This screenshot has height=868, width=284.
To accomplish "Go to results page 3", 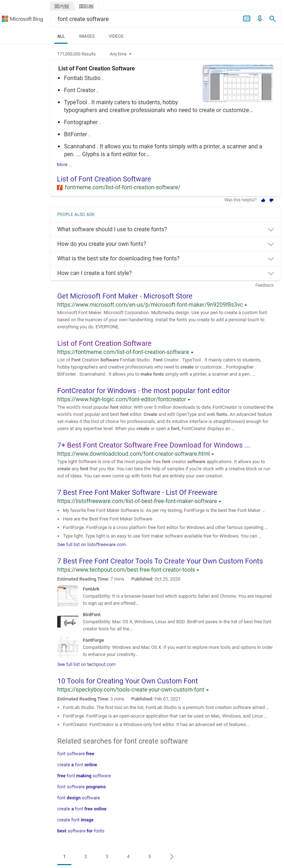I will [x=107, y=857].
